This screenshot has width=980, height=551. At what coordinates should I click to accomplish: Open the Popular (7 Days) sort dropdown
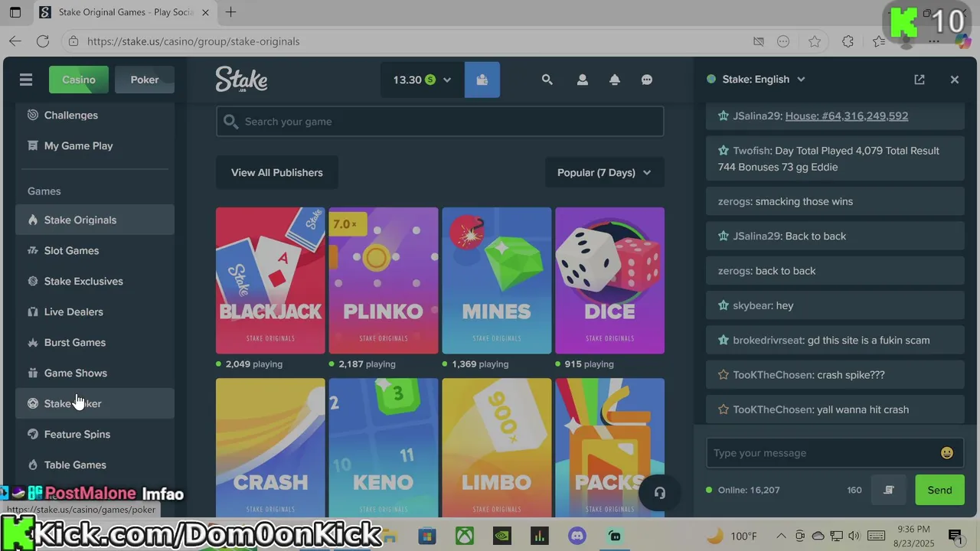[605, 172]
